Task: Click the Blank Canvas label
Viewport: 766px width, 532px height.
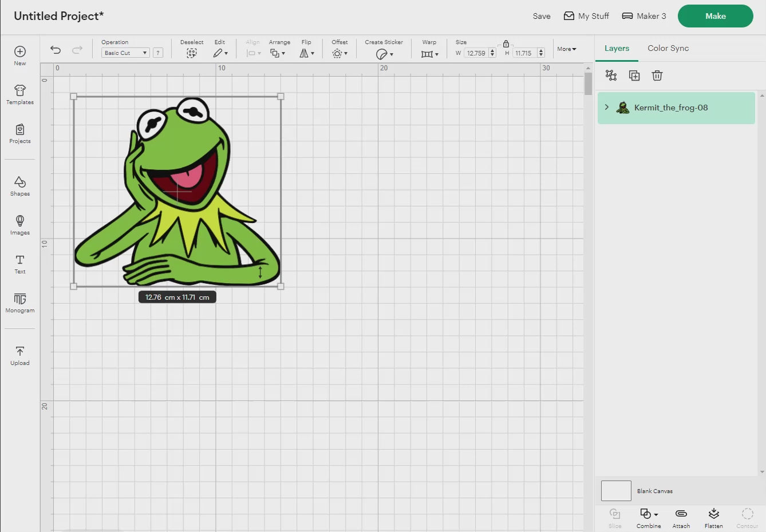Action: (655, 491)
